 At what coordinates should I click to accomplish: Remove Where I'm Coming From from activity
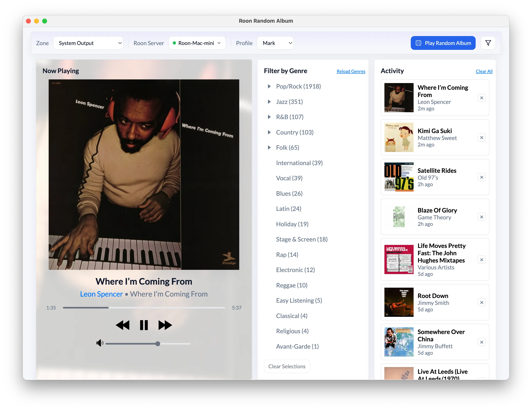click(x=482, y=98)
